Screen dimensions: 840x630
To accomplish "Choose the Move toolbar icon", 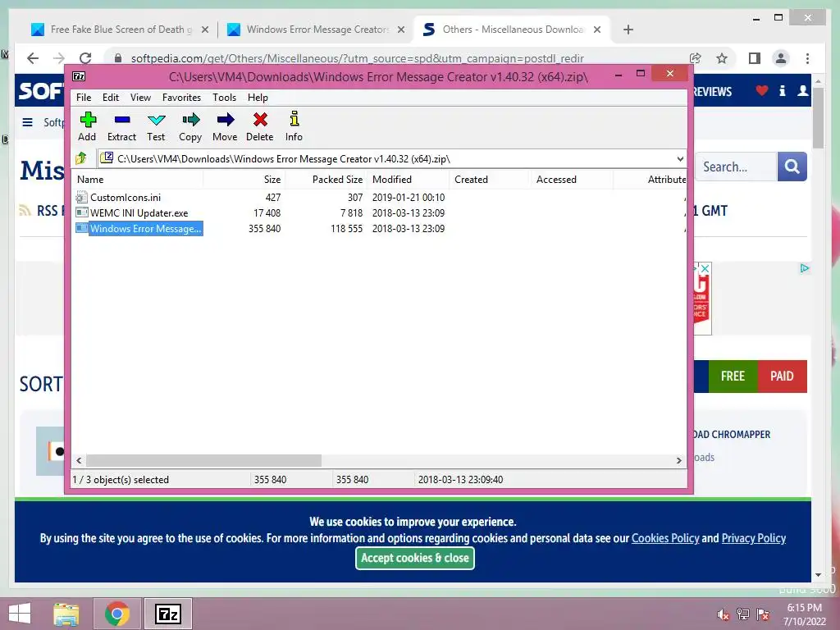I will coord(225,120).
